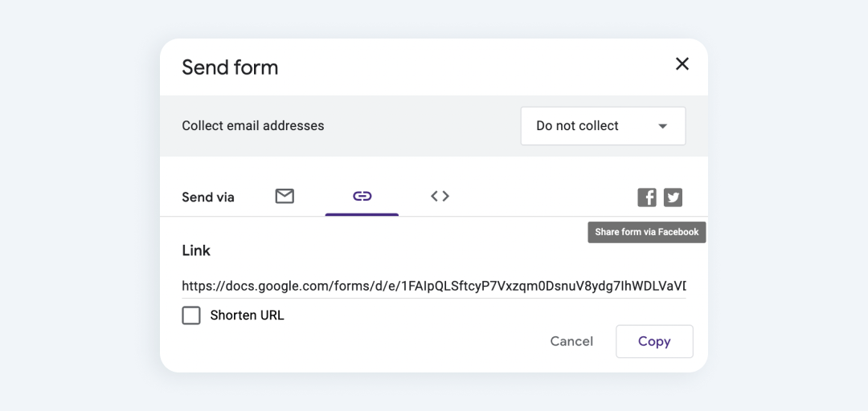
Task: Click the caret arrow beside Do not collect
Action: pos(663,126)
